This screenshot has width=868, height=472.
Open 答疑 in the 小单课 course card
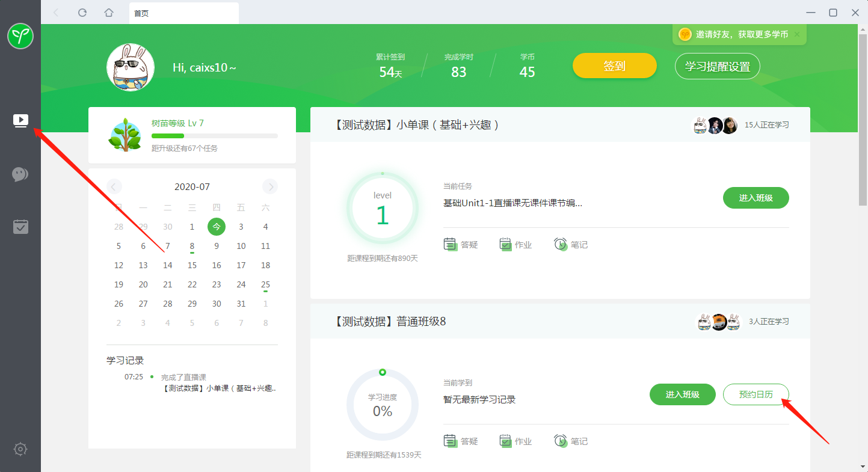click(x=461, y=245)
